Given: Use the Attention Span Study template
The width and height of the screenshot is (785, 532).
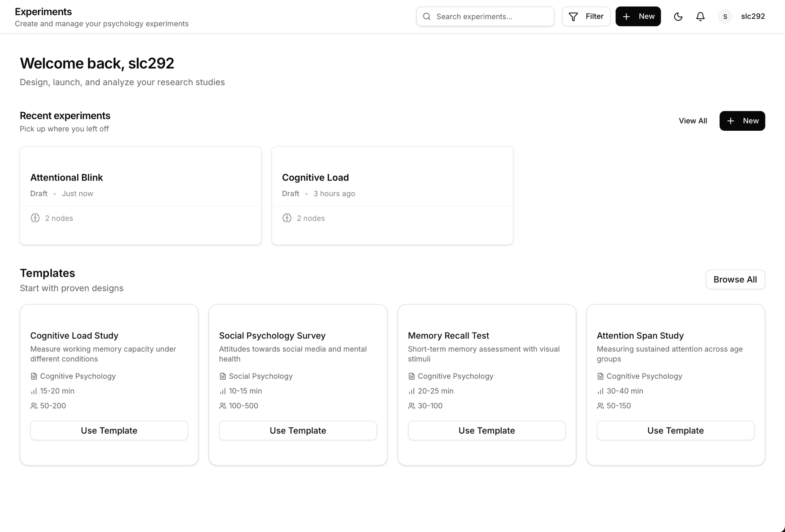Looking at the screenshot, I should tap(675, 430).
